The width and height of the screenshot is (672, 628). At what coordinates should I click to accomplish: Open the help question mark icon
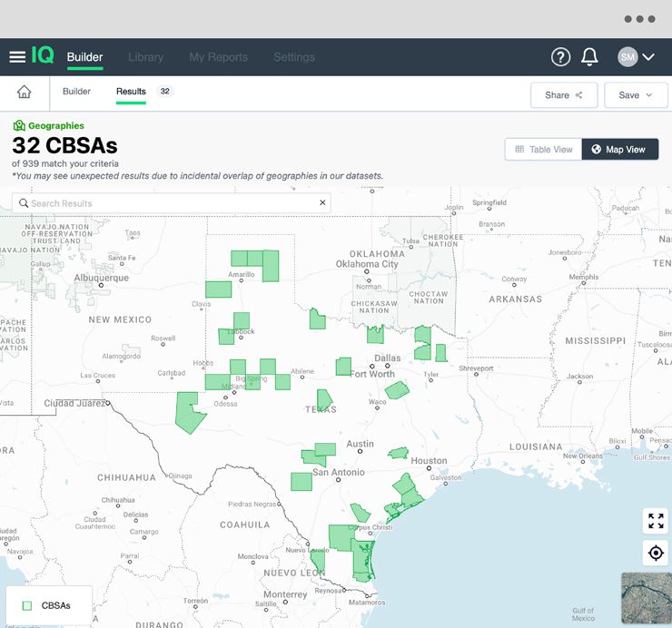560,57
